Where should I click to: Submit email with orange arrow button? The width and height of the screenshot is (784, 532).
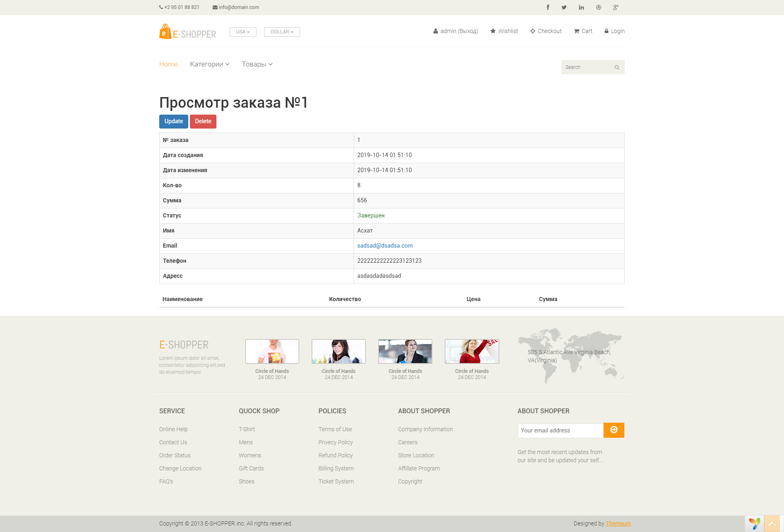point(613,430)
